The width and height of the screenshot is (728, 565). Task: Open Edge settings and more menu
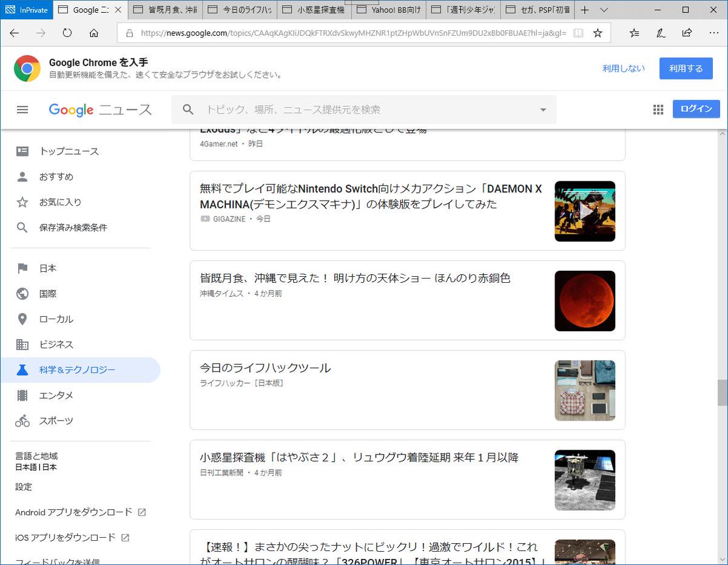(x=713, y=33)
